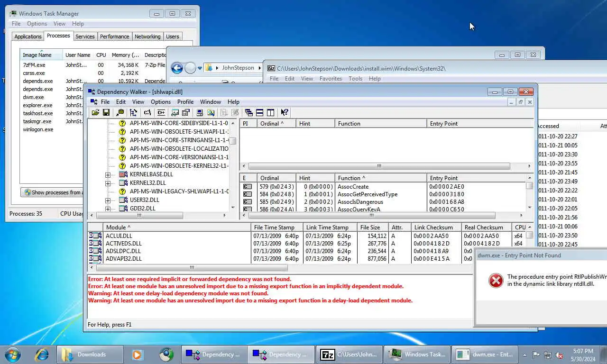Switch to the Users tab in Task Manager
This screenshot has width=607, height=364.
pos(173,36)
